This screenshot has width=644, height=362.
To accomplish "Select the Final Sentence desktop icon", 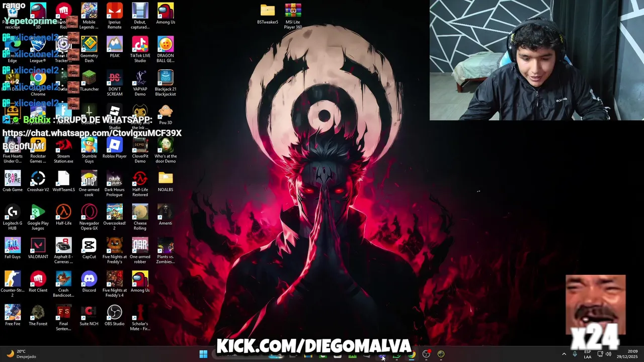I will (63, 318).
